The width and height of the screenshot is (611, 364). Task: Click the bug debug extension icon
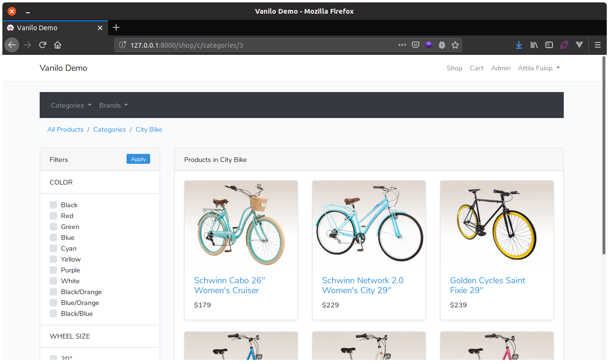pos(442,45)
